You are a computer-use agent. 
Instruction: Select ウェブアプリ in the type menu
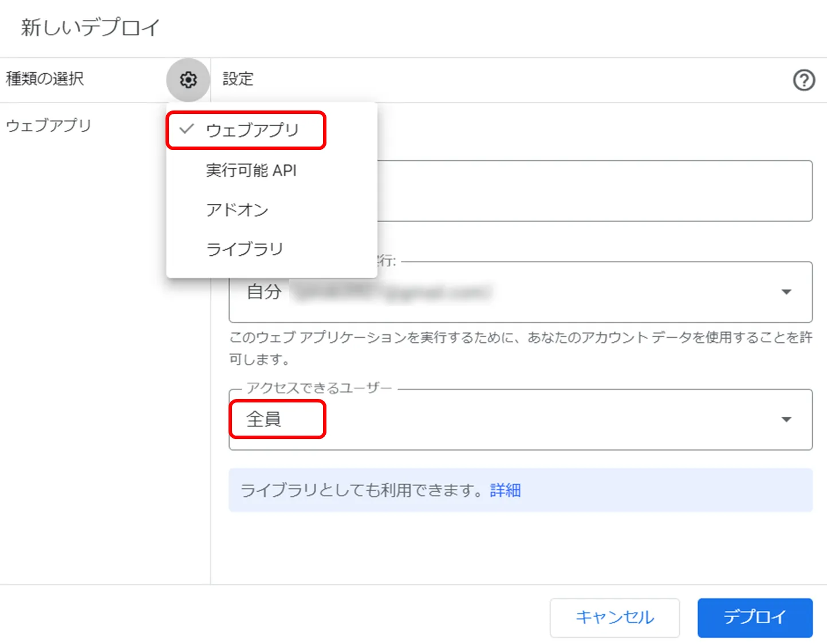[271, 130]
